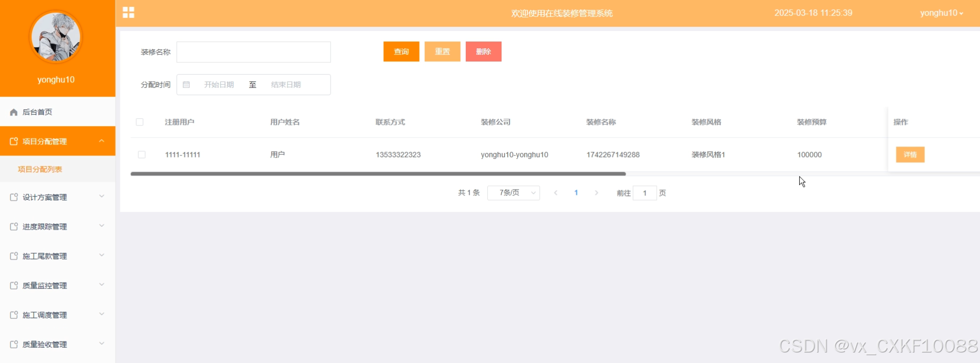Click the 欢迎使用在线装修管理系统 title

562,13
